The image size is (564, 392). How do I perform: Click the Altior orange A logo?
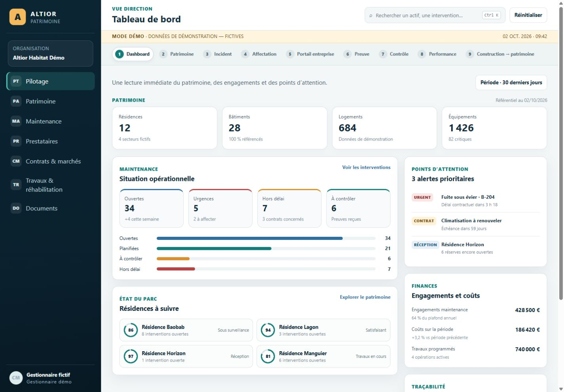[17, 17]
